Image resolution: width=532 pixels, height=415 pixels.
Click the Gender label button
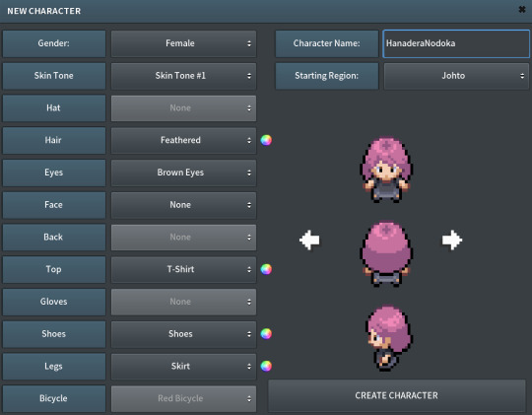54,43
